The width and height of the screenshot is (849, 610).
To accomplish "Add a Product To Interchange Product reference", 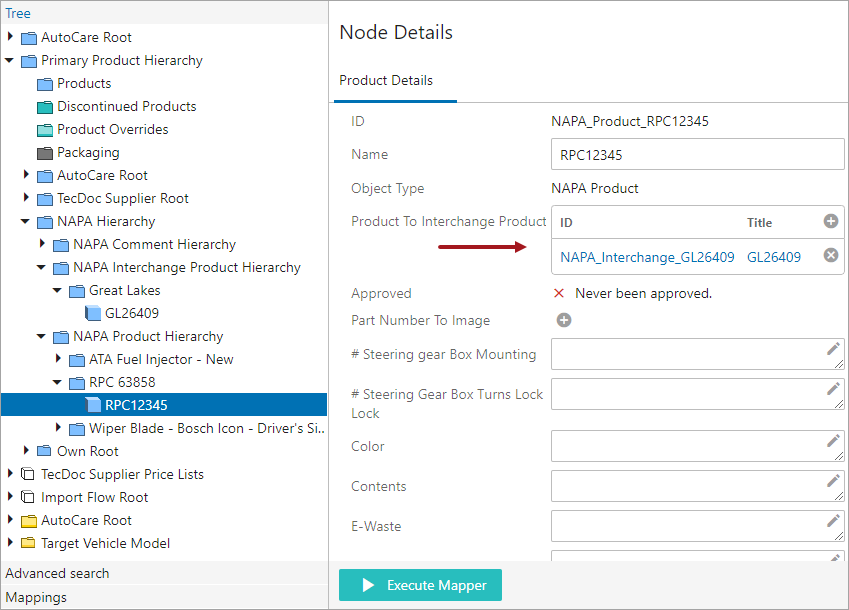I will (x=831, y=221).
